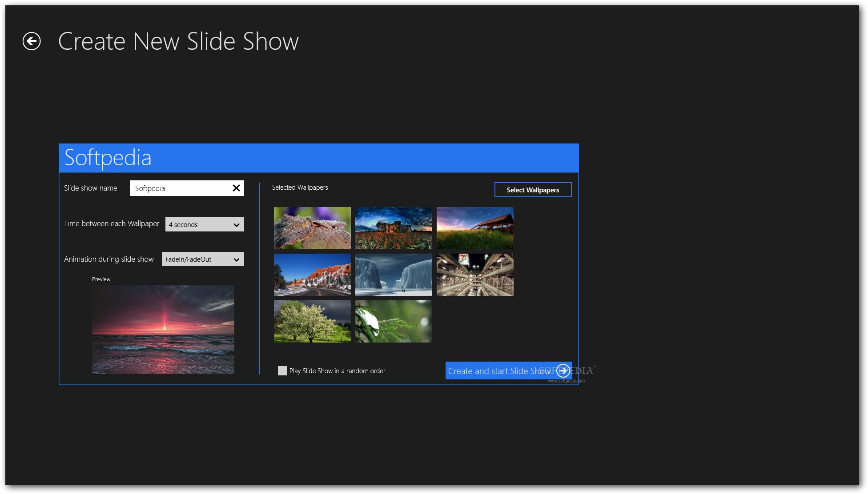
Task: Clear the slide show name with the X icon
Action: [x=236, y=188]
